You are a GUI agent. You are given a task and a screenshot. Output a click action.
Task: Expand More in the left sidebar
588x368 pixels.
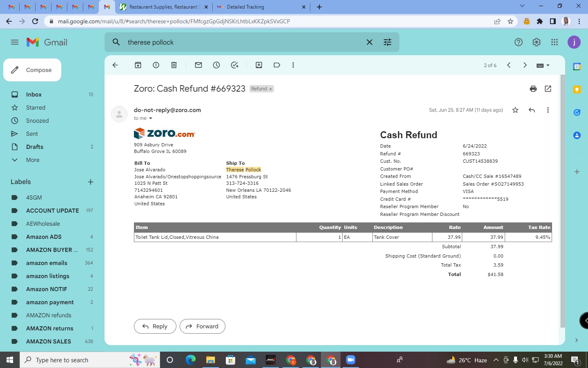point(33,160)
